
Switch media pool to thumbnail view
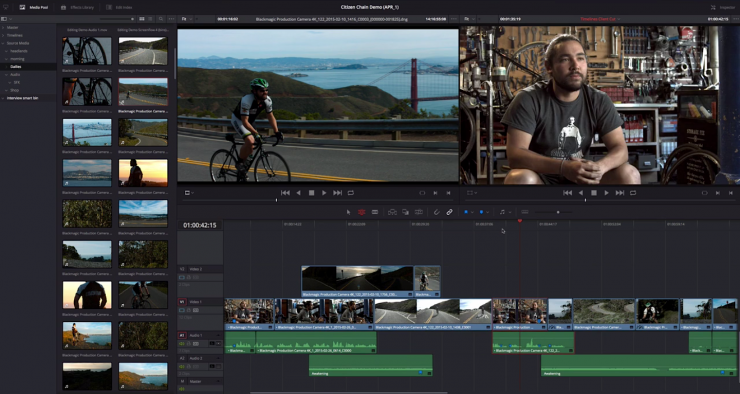pos(142,19)
